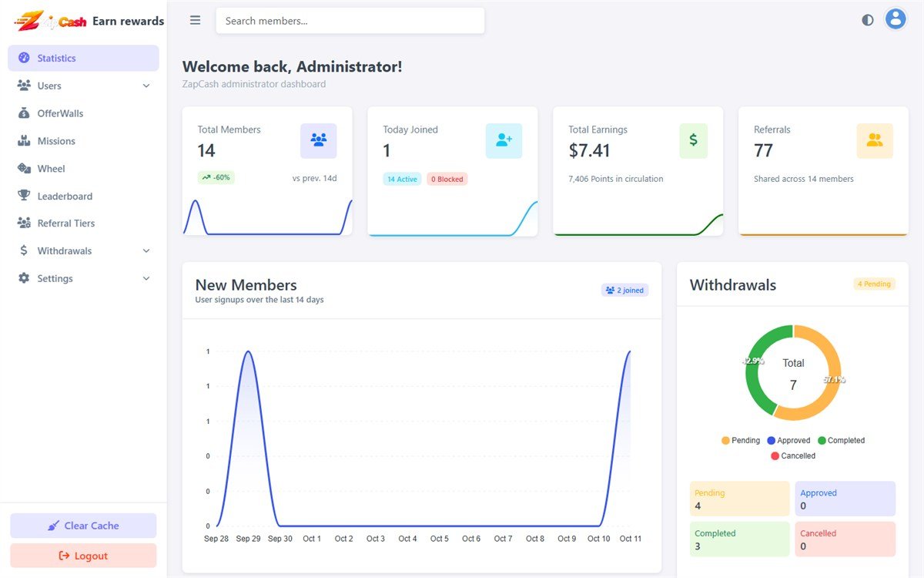Click the Referral Tiers people icon
The height and width of the screenshot is (578, 924).
point(24,223)
